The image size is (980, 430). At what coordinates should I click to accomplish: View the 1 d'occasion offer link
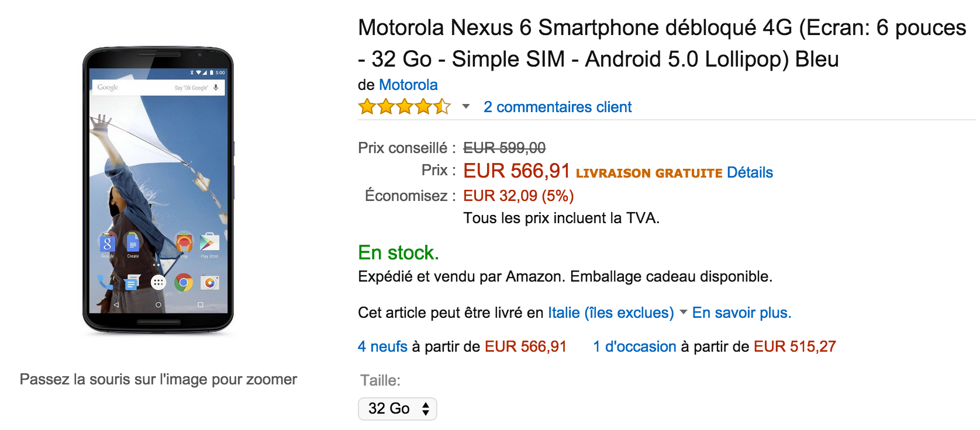(634, 346)
